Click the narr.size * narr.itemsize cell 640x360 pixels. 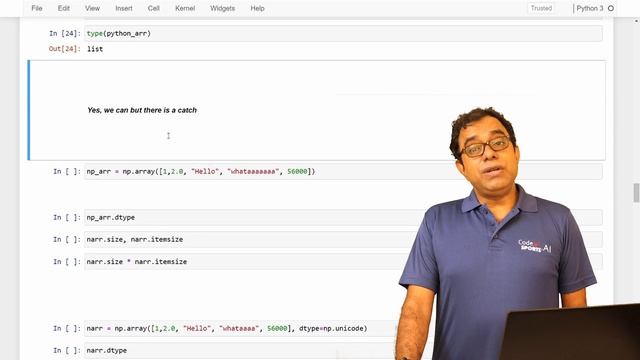(x=343, y=262)
